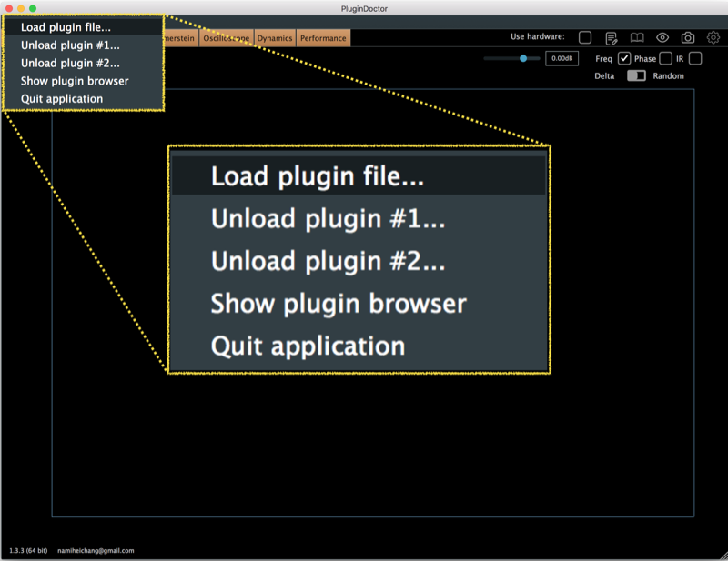
Task: Enable the IR checkbox
Action: point(695,58)
